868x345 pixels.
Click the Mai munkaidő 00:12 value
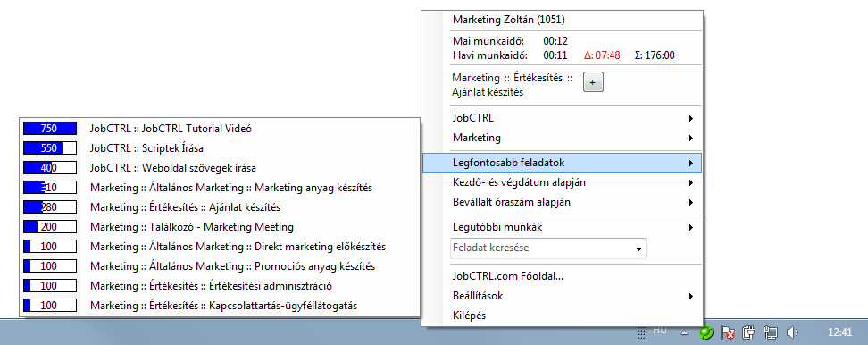(555, 41)
